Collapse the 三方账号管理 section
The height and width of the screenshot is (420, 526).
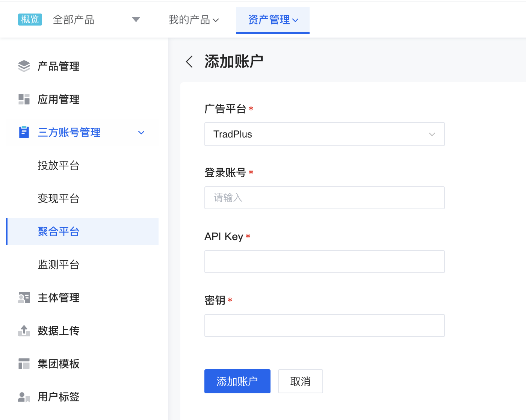tap(141, 132)
